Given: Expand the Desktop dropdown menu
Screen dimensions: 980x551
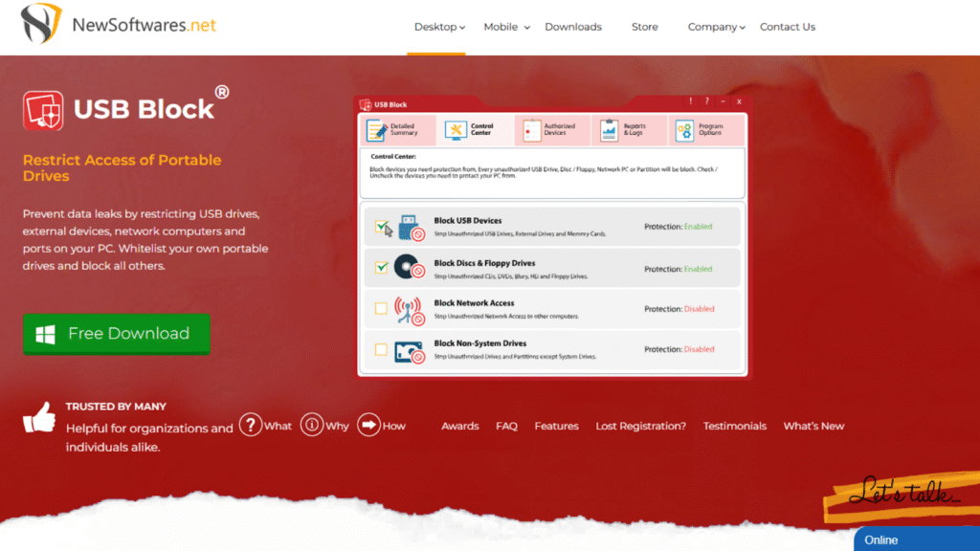Looking at the screenshot, I should point(440,27).
